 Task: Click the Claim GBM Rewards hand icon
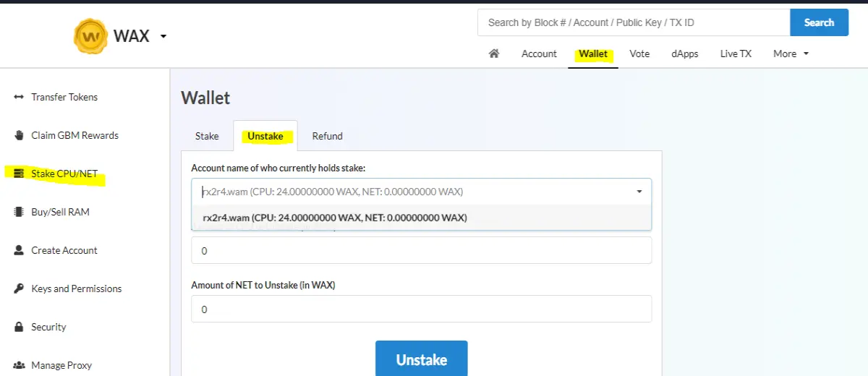point(19,135)
